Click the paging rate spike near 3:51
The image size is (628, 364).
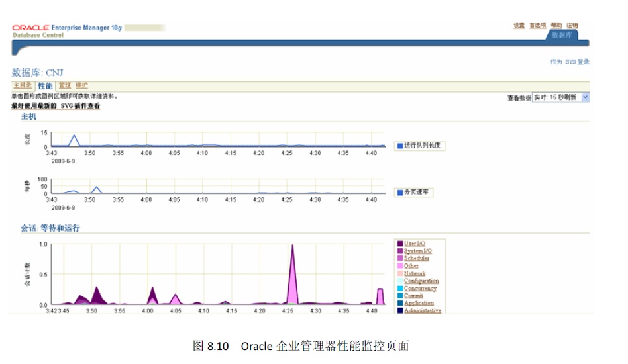[x=96, y=190]
